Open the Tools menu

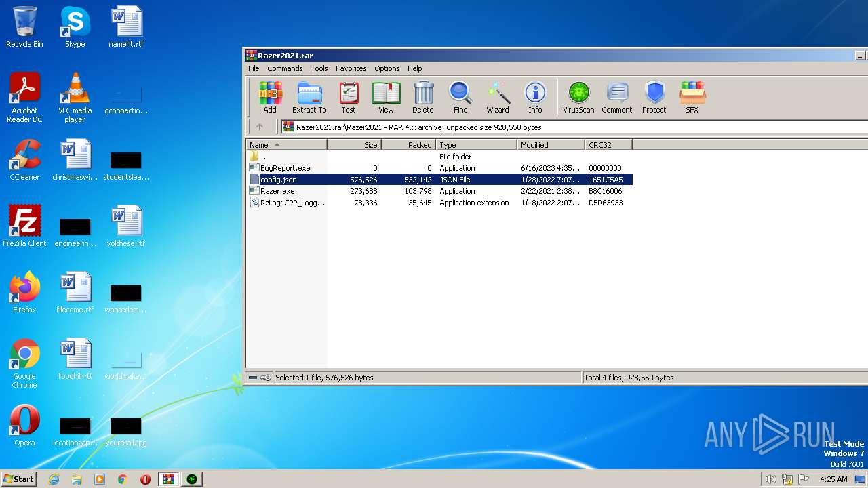click(319, 68)
